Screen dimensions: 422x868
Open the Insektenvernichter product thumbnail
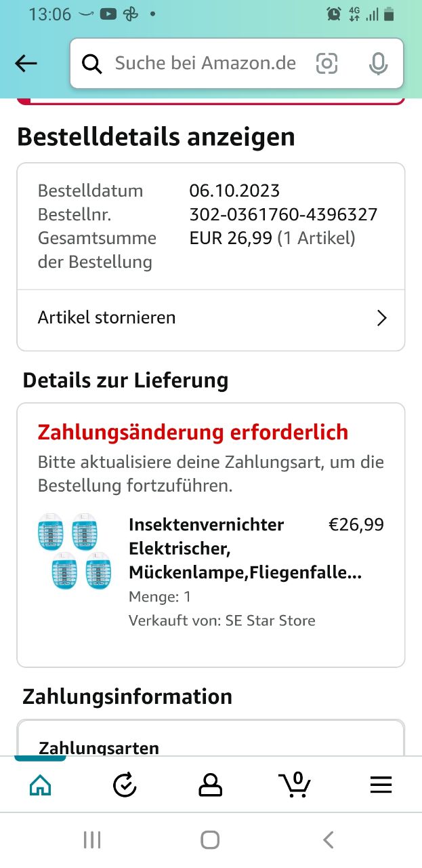point(75,551)
